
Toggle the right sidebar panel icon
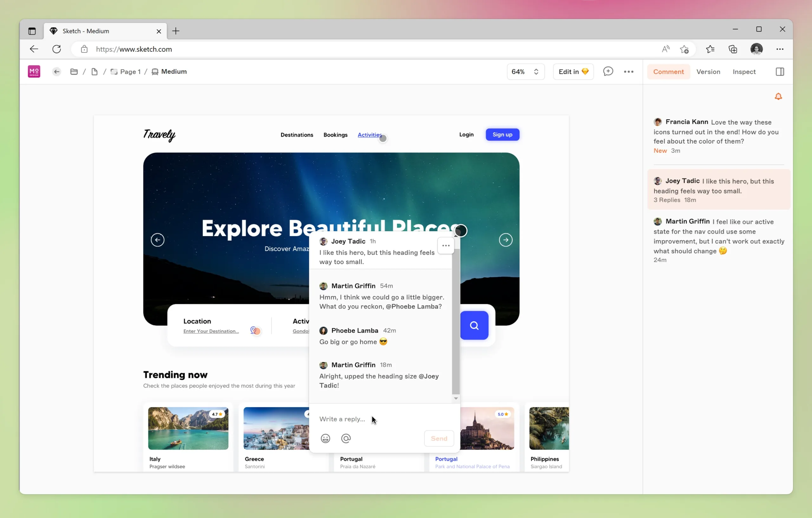[x=780, y=71]
